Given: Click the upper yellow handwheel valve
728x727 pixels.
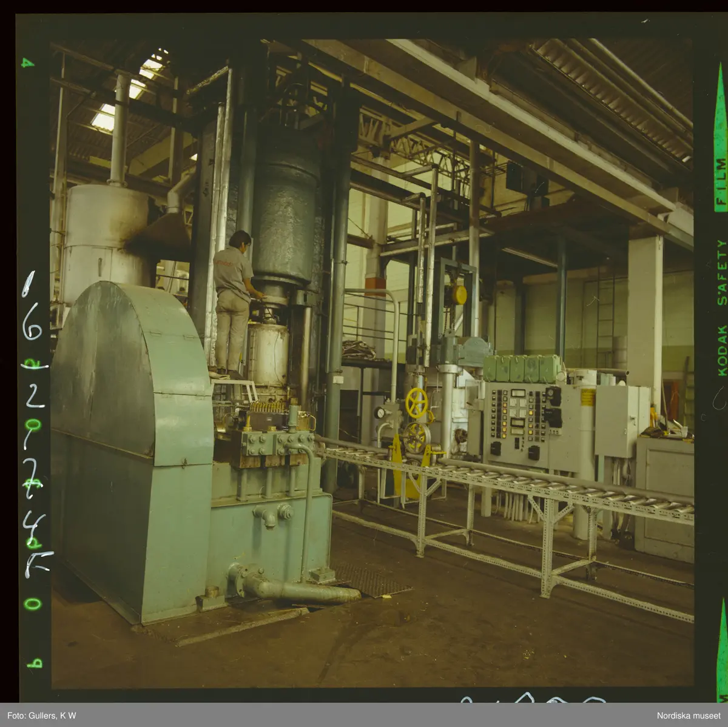Looking at the screenshot, I should (416, 403).
